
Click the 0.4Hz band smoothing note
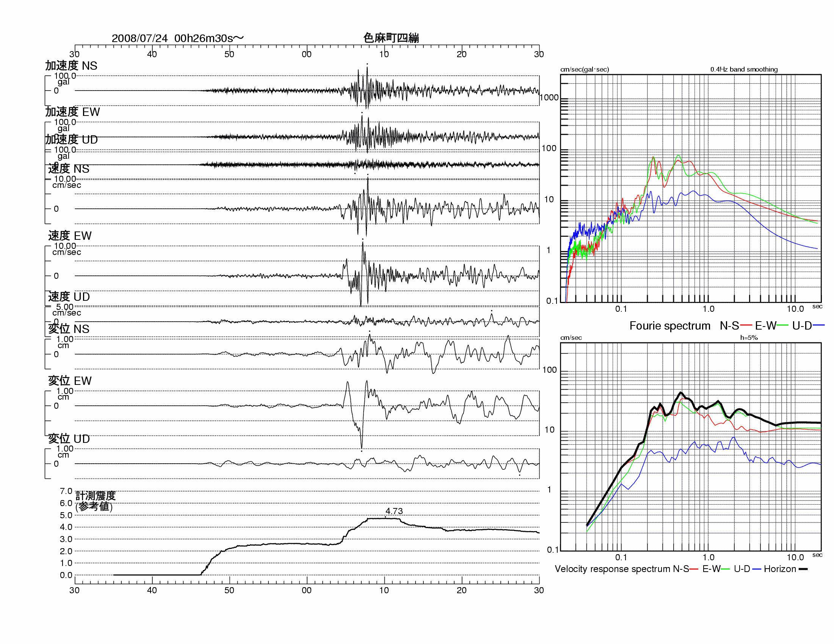(744, 69)
